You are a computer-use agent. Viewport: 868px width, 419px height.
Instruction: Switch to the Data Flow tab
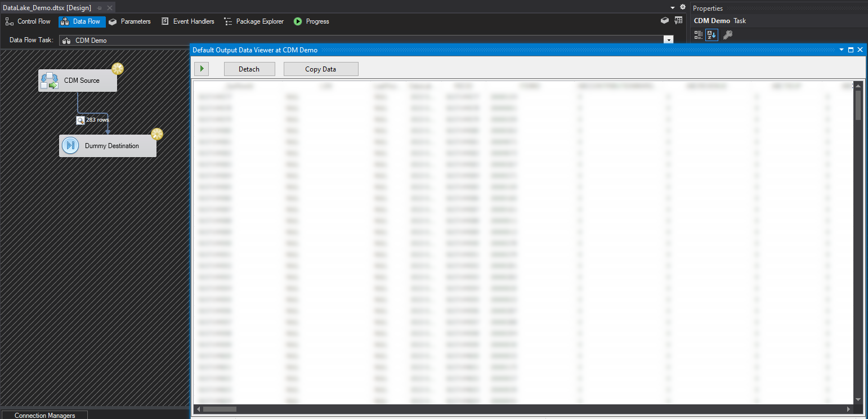82,21
